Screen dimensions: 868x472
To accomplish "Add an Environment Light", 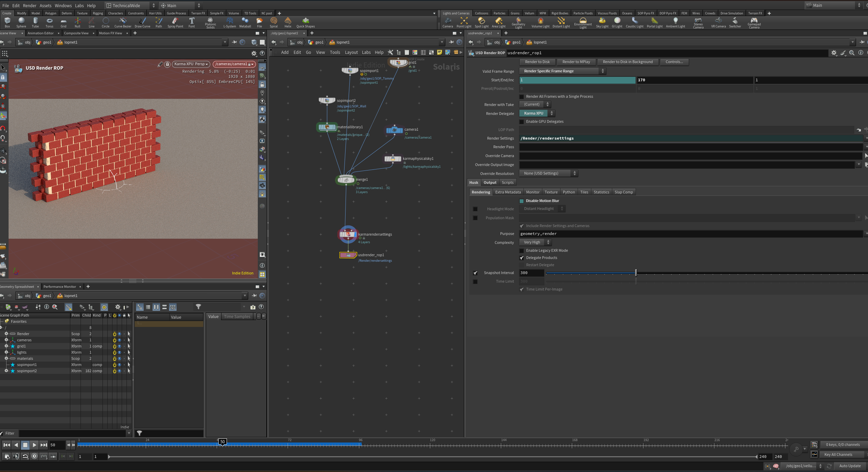I will 583,23.
